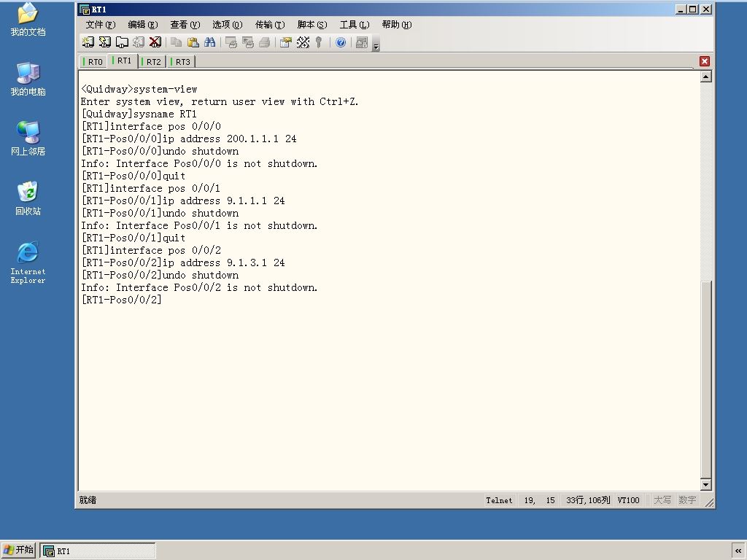Open the 工具(L) menu
This screenshot has width=747, height=560.
355,25
